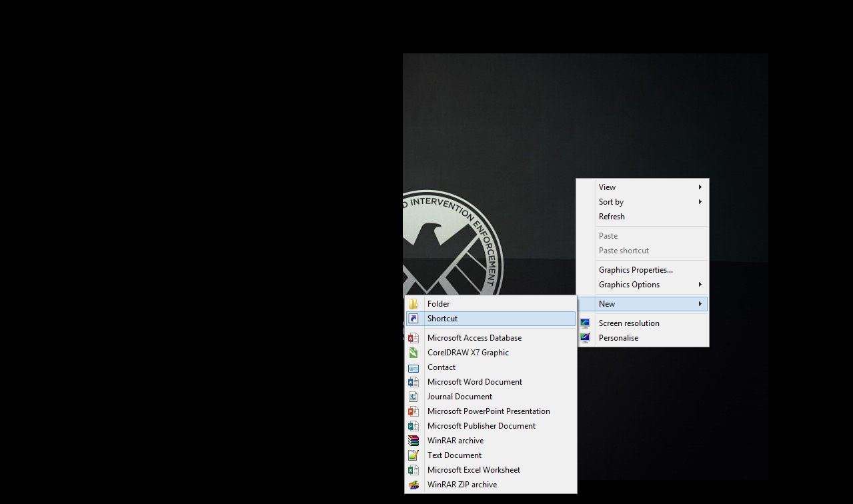Click the Excel Worksheet icon
The width and height of the screenshot is (853, 504).
(413, 470)
